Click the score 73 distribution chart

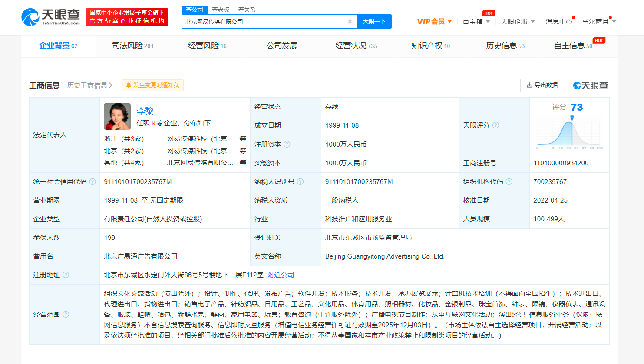coord(569,132)
